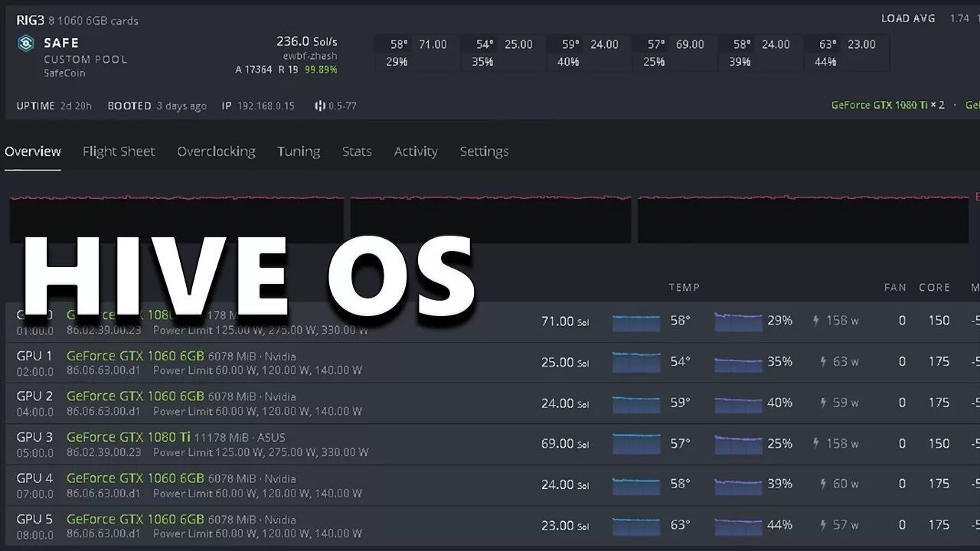980x551 pixels.
Task: Click the Hive version icon beside 0.5-77
Action: tap(320, 106)
